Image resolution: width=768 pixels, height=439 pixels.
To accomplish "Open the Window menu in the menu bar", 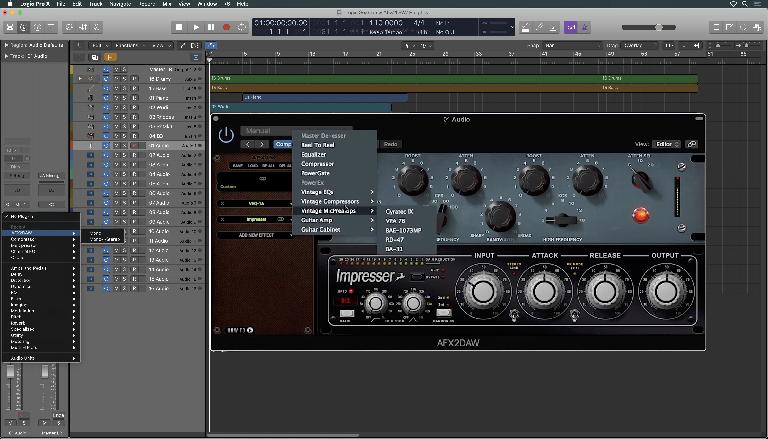I will pyautogui.click(x=207, y=3).
